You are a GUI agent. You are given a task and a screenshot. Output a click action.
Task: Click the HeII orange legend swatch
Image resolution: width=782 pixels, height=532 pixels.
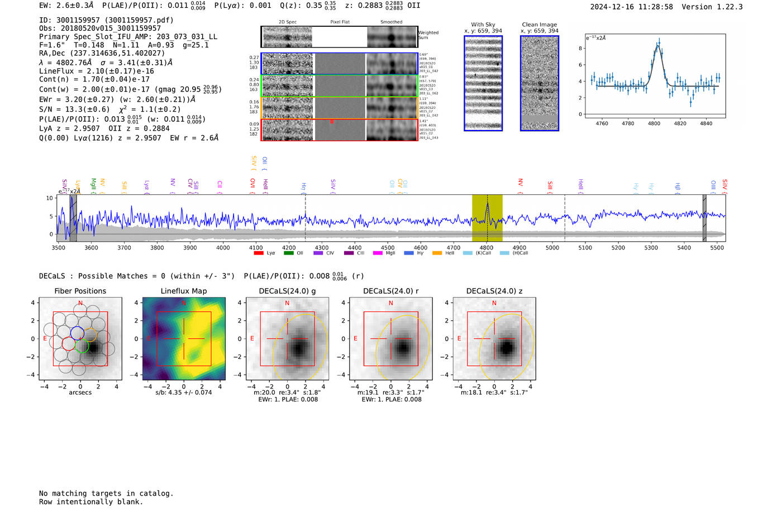coord(437,253)
